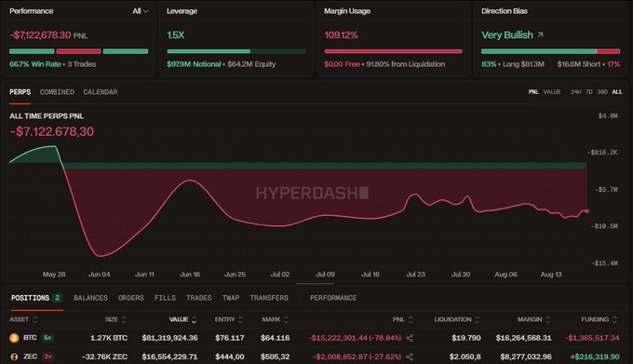Open the TWAP tab
This screenshot has height=364, width=633.
[231, 298]
